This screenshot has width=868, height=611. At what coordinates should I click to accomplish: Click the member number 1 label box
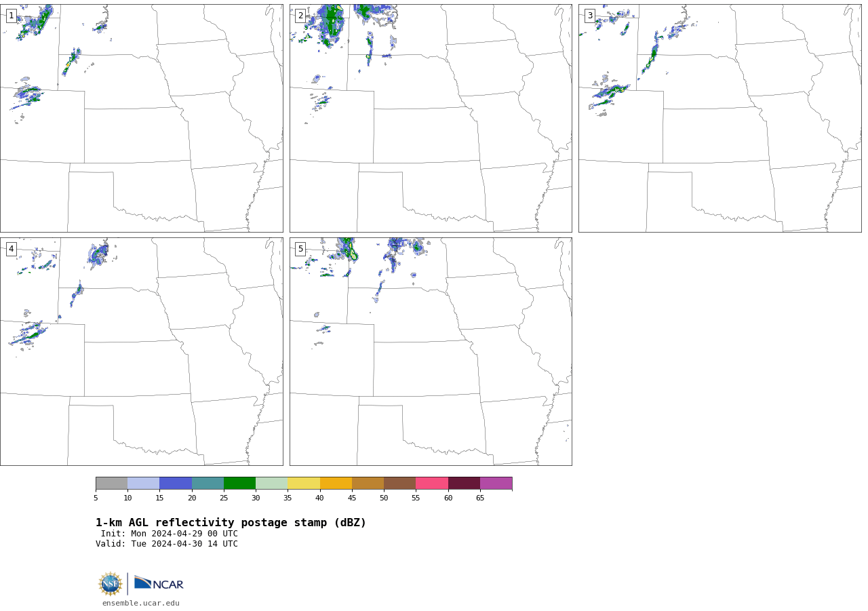point(11,16)
